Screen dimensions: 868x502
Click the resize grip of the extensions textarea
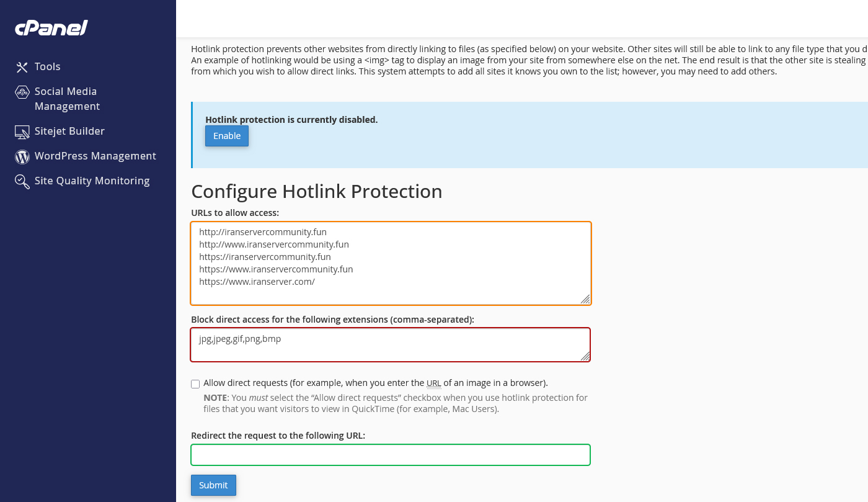coord(585,356)
